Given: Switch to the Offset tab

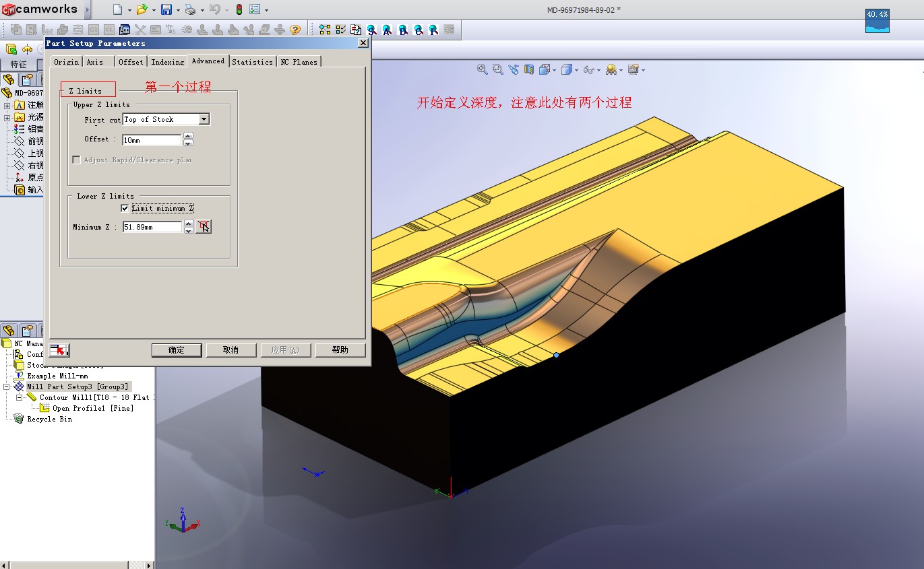Looking at the screenshot, I should click(x=131, y=62).
